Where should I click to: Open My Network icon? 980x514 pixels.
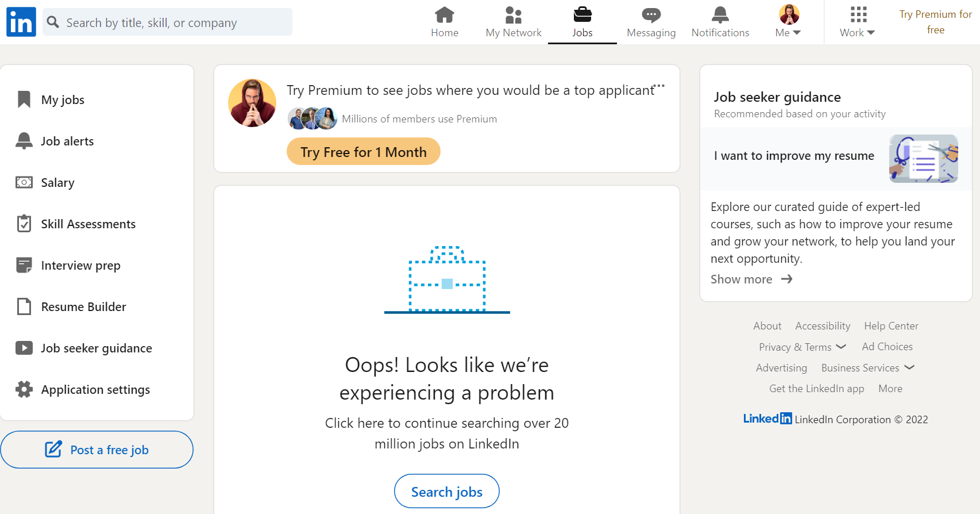tap(513, 15)
